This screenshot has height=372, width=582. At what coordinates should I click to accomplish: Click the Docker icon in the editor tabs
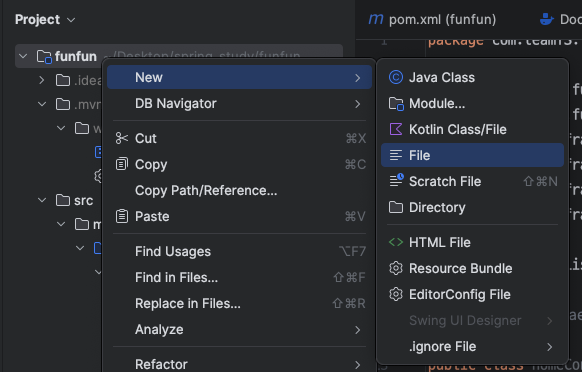[547, 19]
